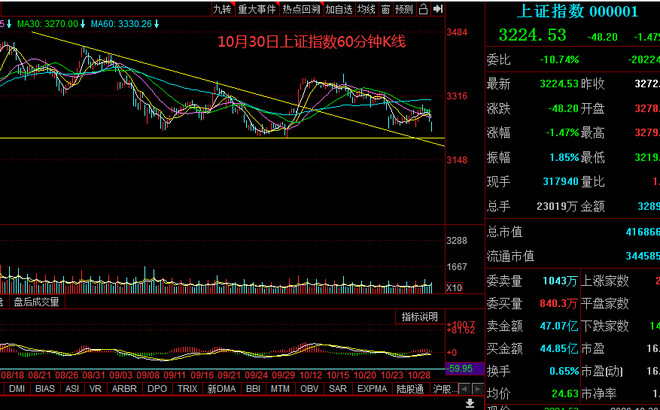Open the 重大事件 major events button

(257, 9)
